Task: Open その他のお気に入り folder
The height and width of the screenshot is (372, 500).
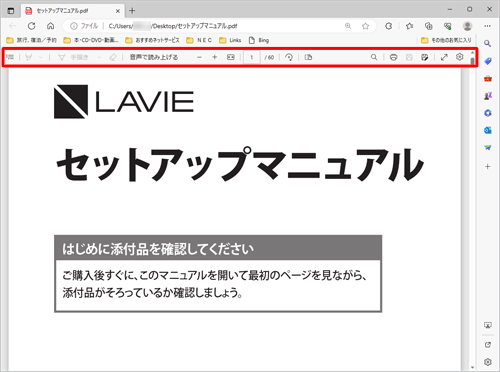Action: point(446,40)
